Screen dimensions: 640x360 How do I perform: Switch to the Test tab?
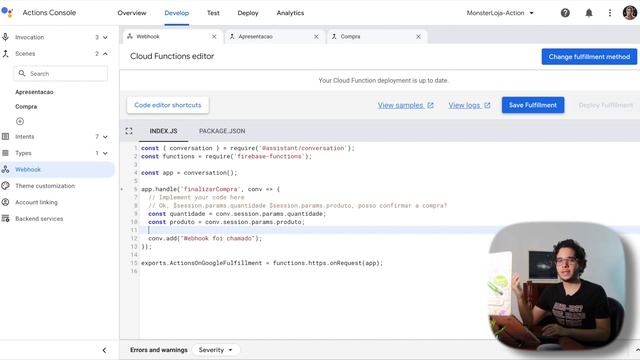pyautogui.click(x=213, y=13)
